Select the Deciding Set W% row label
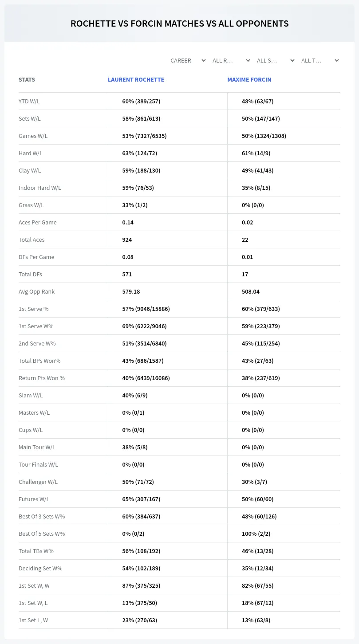 (x=40, y=568)
